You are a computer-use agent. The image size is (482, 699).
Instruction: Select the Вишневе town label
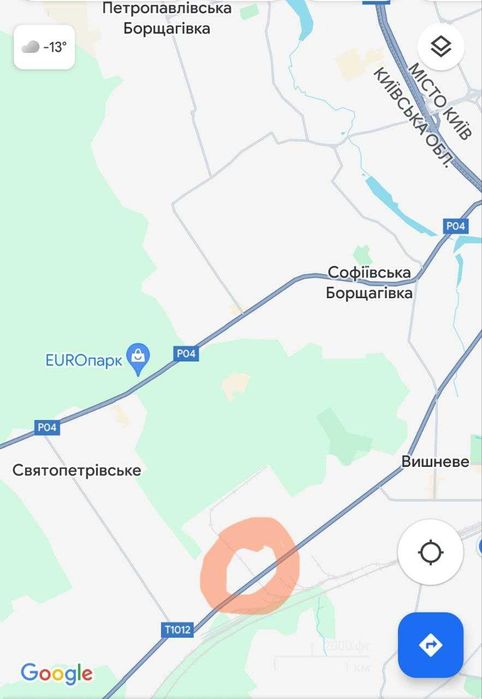pos(435,461)
